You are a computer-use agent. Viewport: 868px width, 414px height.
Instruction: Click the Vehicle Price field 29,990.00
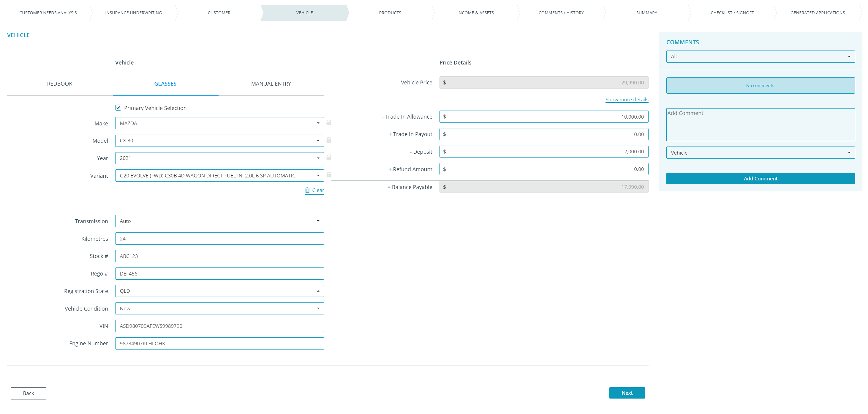(543, 83)
